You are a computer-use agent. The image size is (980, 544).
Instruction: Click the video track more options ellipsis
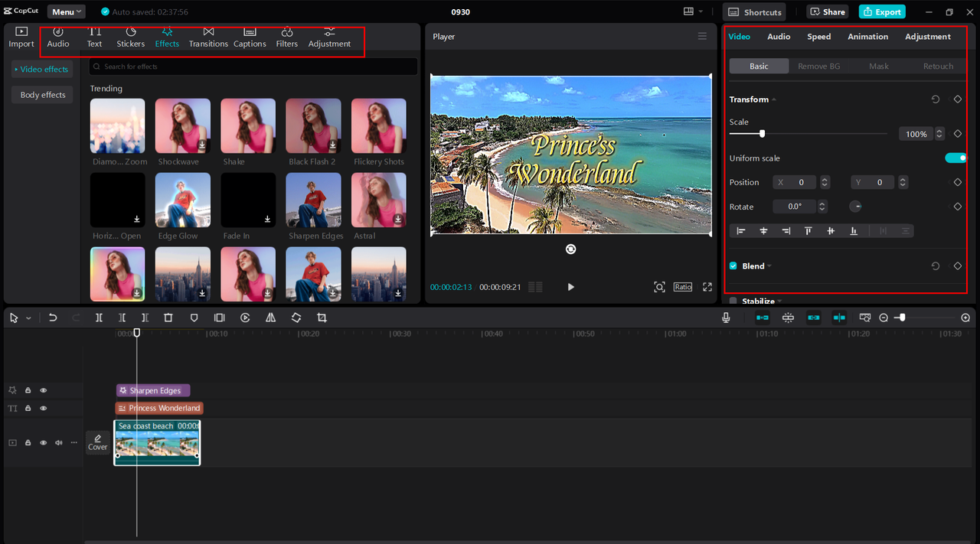coord(74,442)
